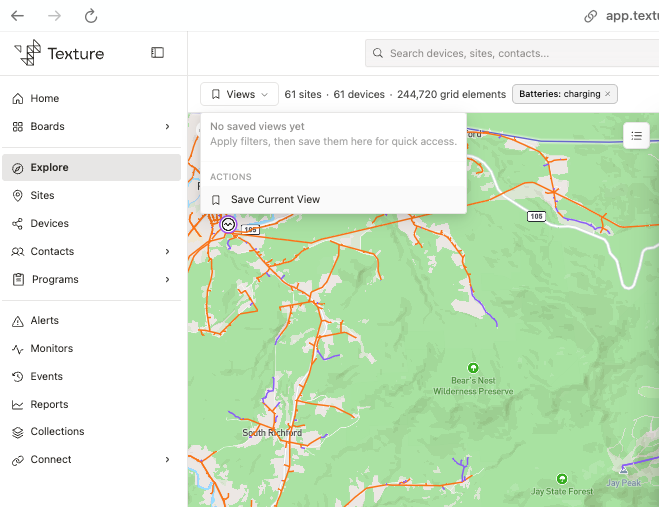This screenshot has height=507, width=659.
Task: Click the Home house icon
Action: (18, 98)
